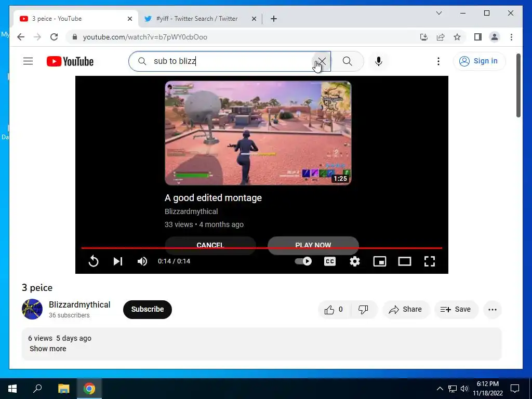Open File Explorer from taskbar
The height and width of the screenshot is (399, 532).
[63, 389]
